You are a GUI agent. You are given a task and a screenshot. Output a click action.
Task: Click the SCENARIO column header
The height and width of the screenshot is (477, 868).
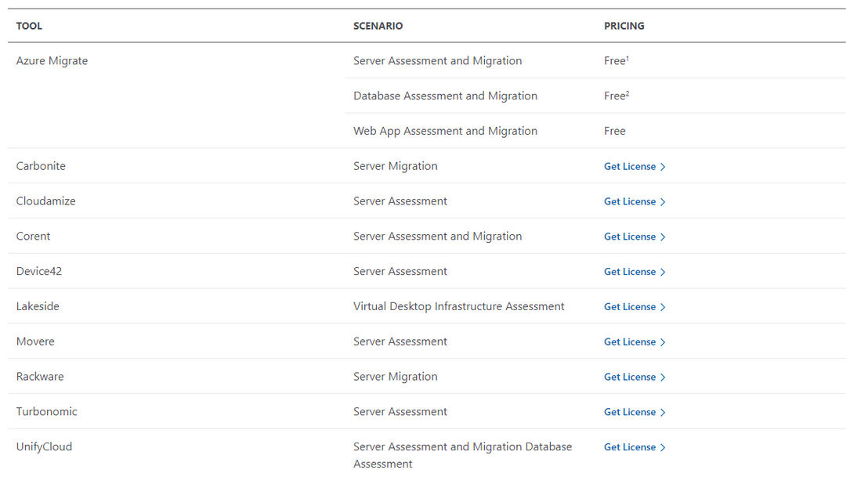point(378,26)
